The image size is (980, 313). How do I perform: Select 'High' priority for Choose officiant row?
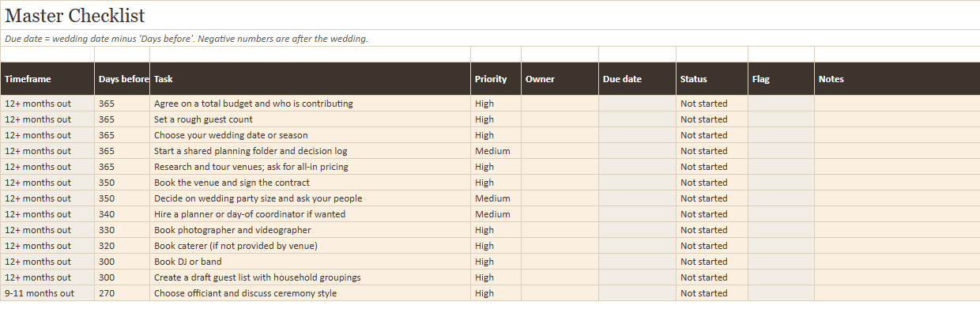496,293
